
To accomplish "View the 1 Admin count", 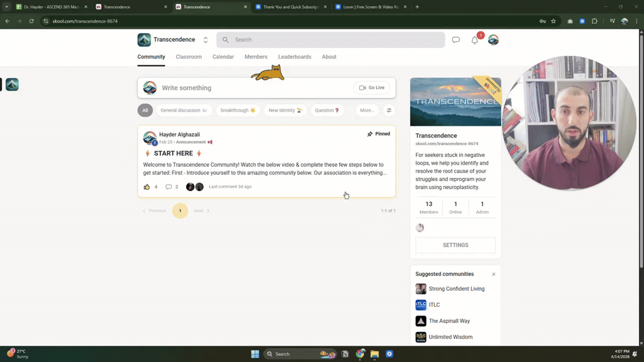I will [x=482, y=207].
